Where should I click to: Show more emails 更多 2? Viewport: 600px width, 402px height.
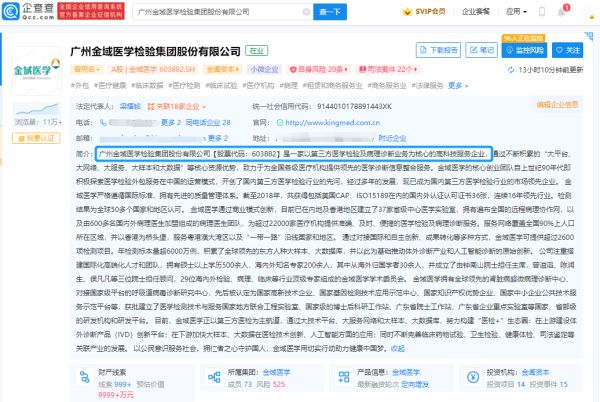(x=218, y=138)
